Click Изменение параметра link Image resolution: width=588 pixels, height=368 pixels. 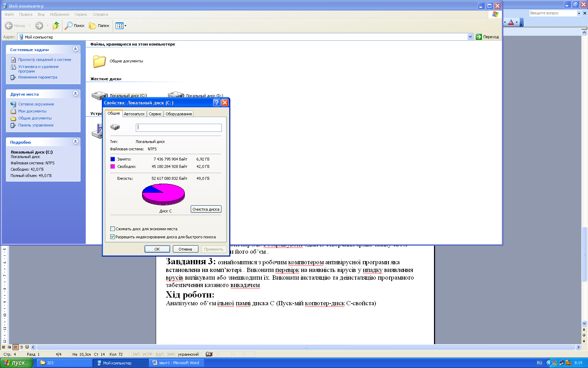click(37, 77)
